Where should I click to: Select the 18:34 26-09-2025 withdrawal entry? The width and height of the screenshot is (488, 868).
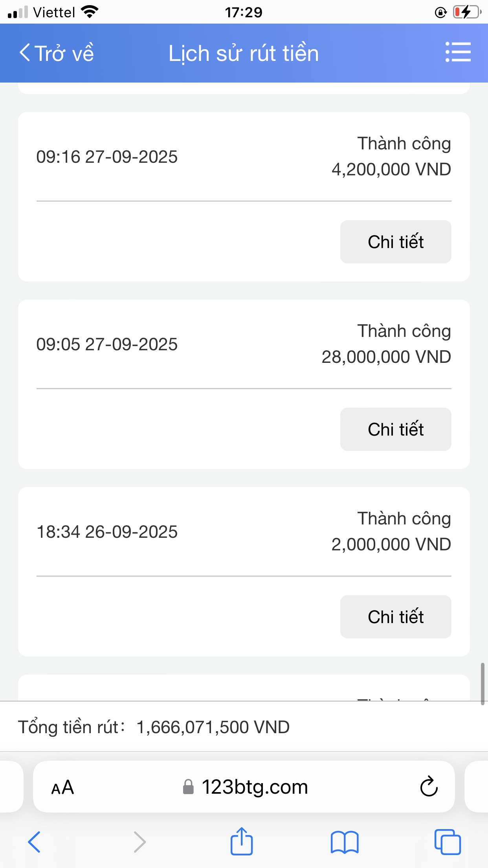(x=107, y=532)
